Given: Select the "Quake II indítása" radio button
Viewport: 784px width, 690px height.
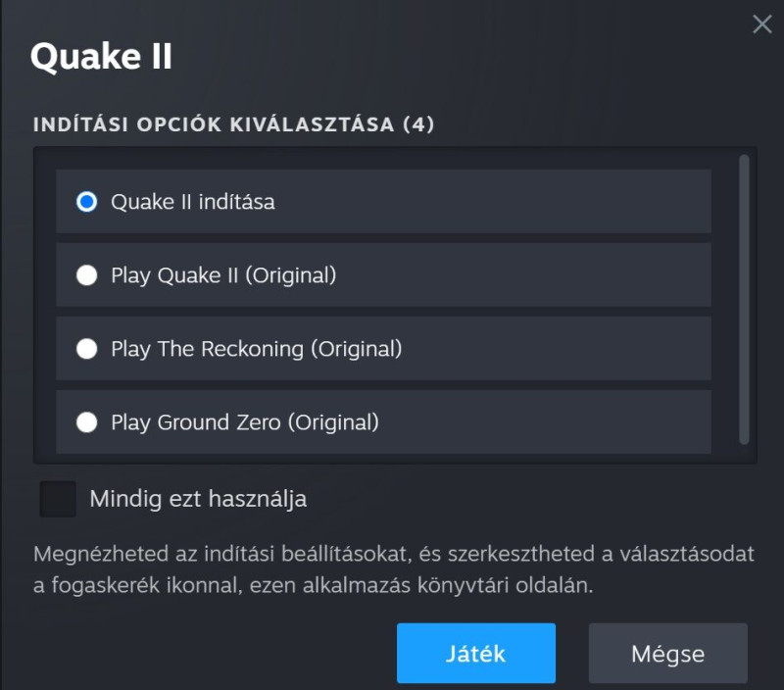Looking at the screenshot, I should point(87,202).
